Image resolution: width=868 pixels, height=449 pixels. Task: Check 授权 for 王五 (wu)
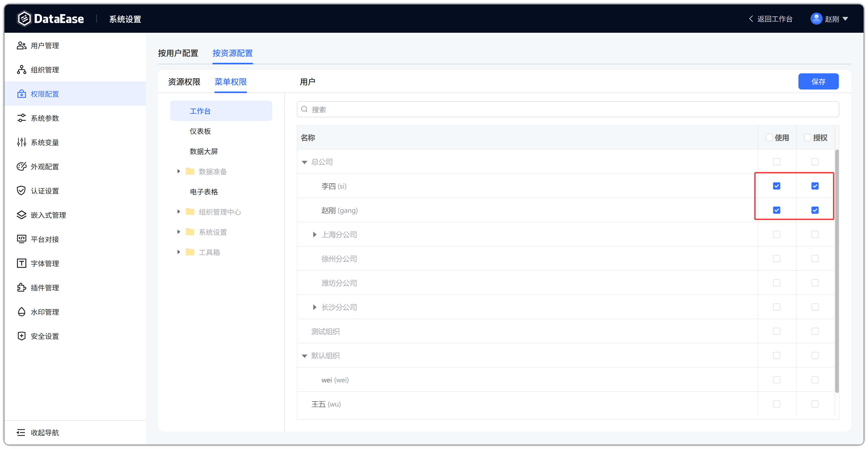click(x=815, y=404)
